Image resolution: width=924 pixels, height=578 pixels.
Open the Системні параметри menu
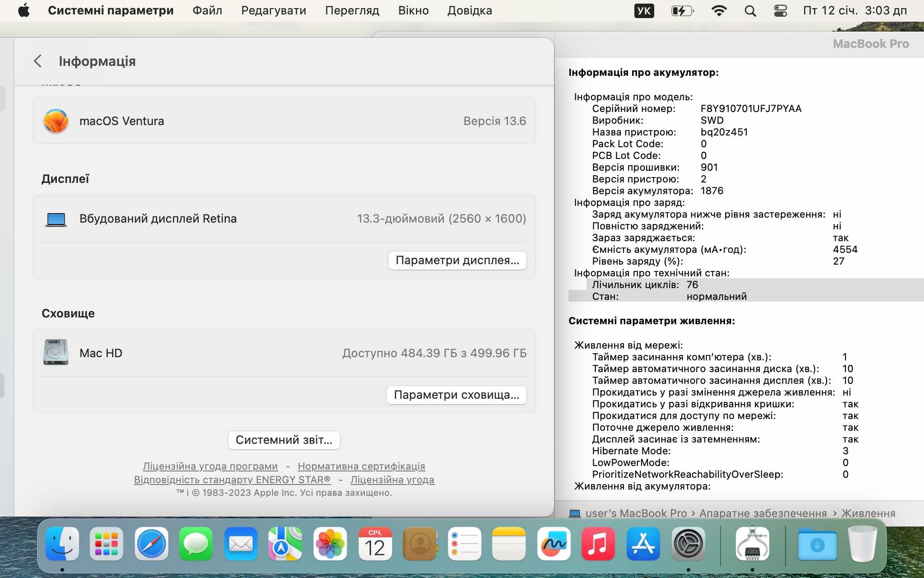(111, 10)
